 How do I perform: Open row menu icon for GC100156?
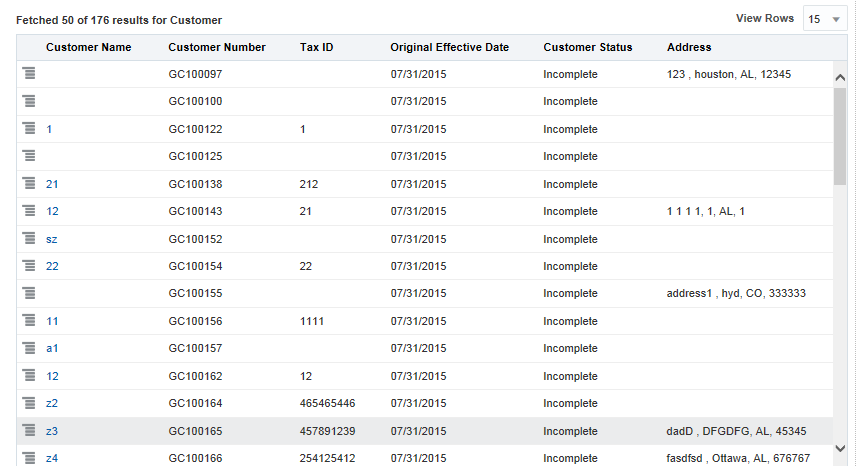29,321
